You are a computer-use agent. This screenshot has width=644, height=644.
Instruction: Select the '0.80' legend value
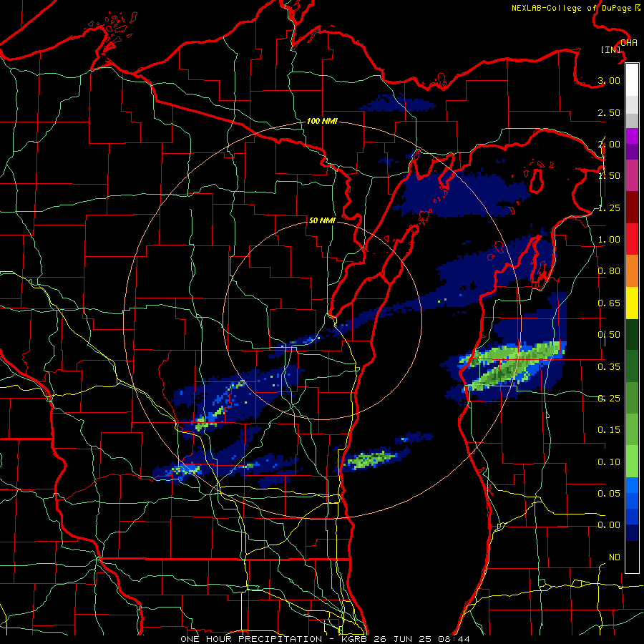click(x=609, y=271)
